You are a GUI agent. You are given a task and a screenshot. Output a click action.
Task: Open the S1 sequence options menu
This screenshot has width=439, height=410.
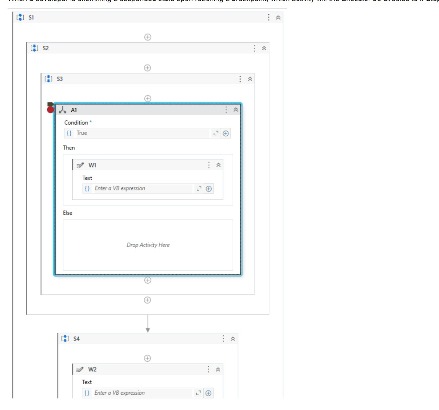pyautogui.click(x=269, y=17)
